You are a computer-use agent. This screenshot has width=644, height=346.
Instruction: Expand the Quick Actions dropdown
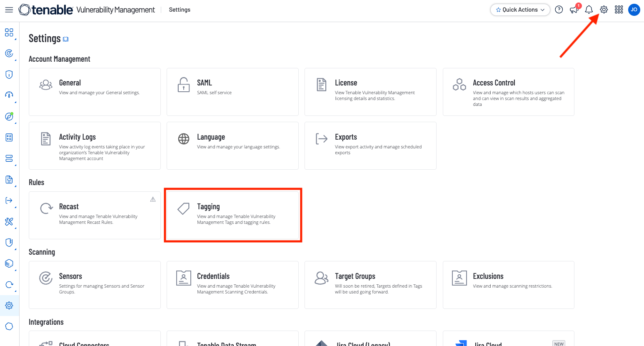click(x=520, y=10)
